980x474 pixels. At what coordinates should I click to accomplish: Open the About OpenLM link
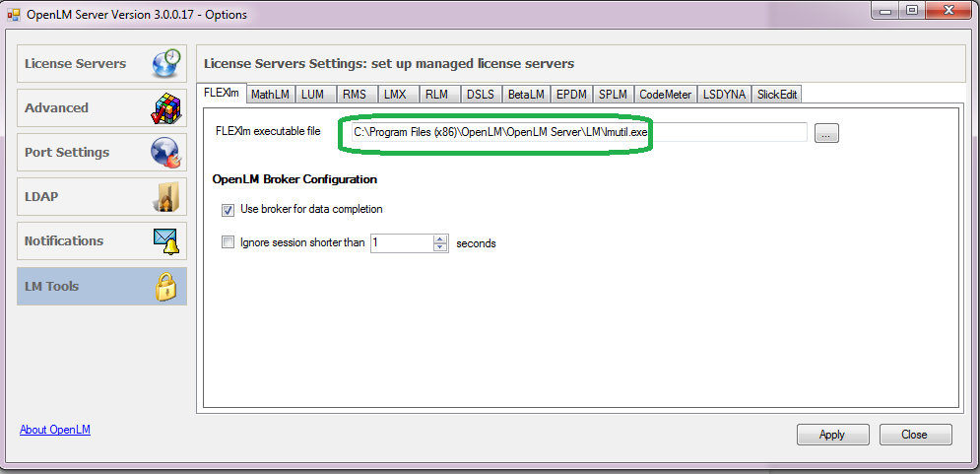pyautogui.click(x=55, y=430)
